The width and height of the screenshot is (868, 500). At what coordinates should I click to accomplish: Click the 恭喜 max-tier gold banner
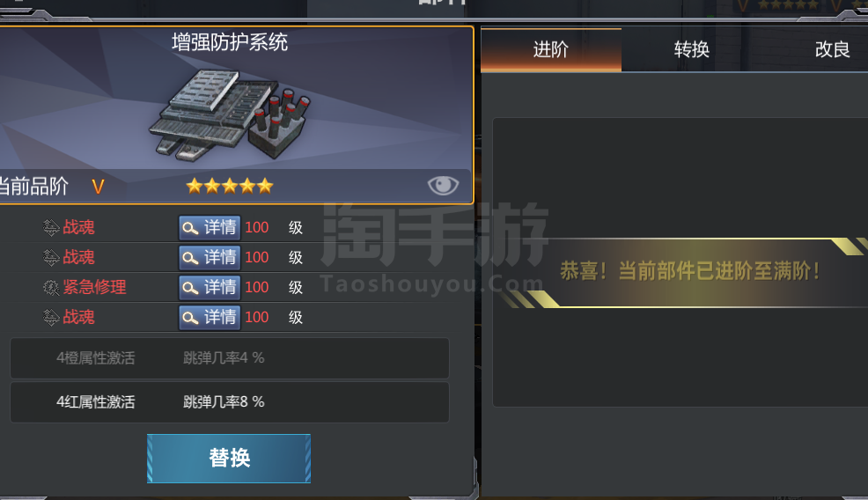pyautogui.click(x=689, y=272)
